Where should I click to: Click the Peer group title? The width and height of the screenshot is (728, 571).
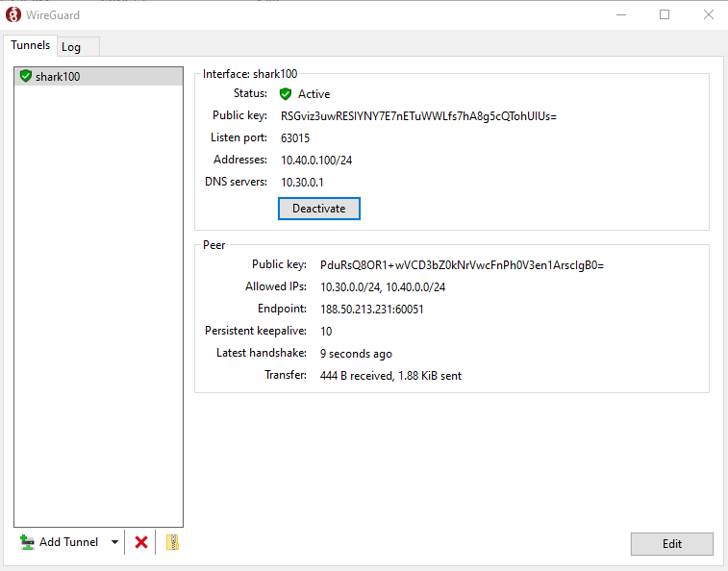pos(214,245)
